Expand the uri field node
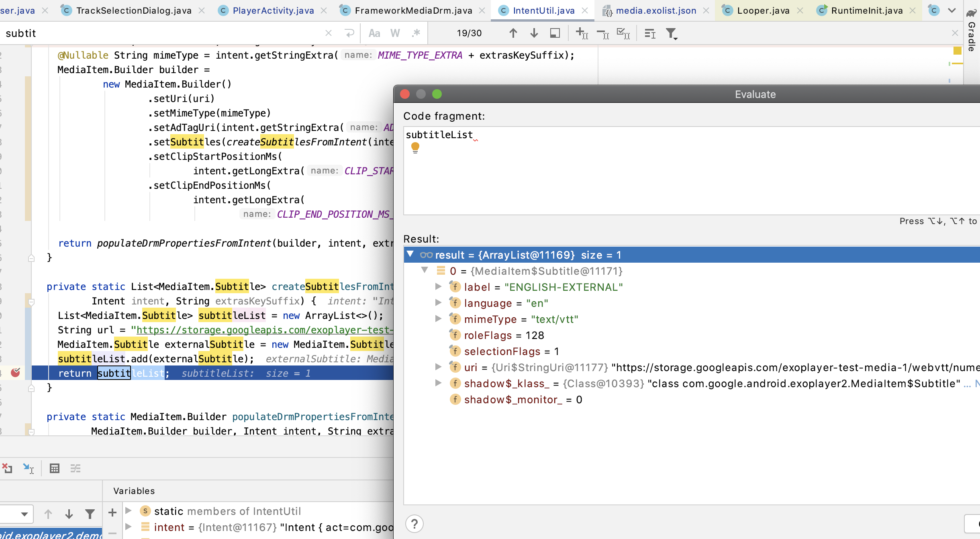Viewport: 980px width, 539px height. [x=439, y=367]
